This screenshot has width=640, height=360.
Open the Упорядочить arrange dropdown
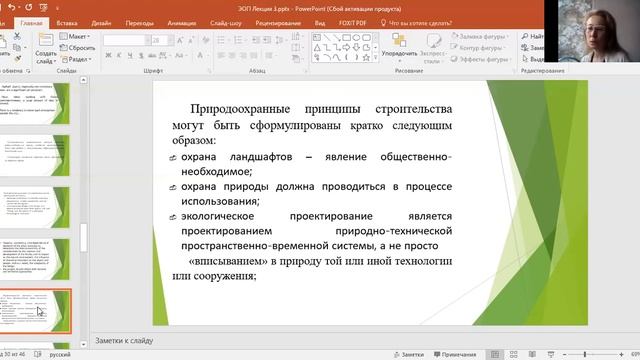(399, 47)
